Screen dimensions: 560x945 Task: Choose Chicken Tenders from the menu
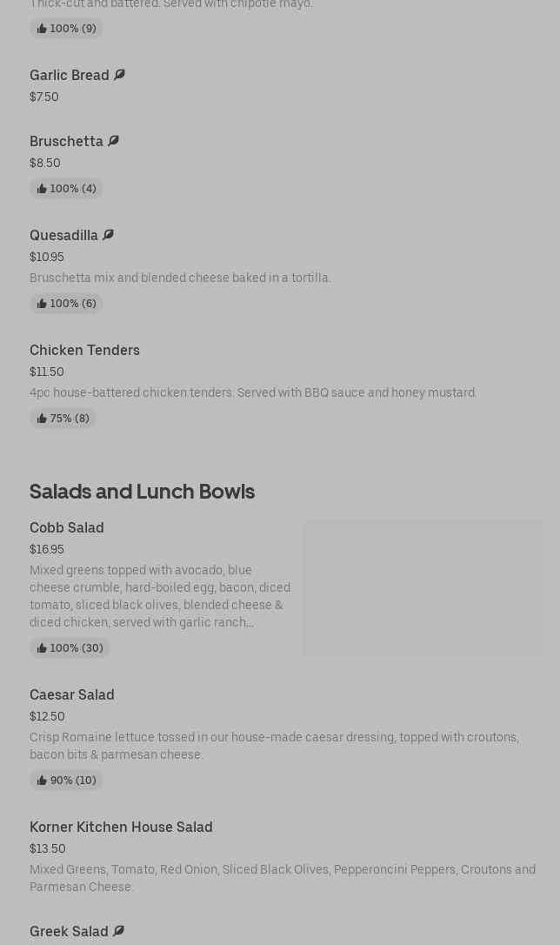(84, 350)
